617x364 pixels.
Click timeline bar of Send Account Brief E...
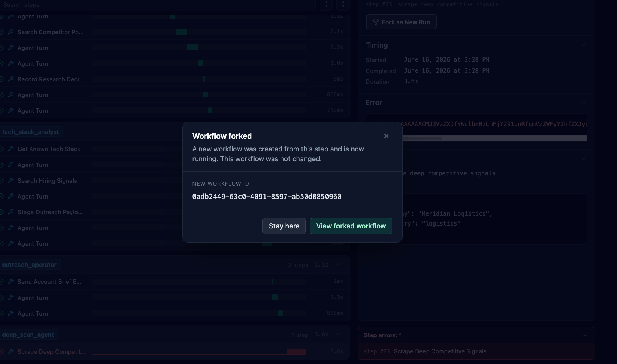272,281
